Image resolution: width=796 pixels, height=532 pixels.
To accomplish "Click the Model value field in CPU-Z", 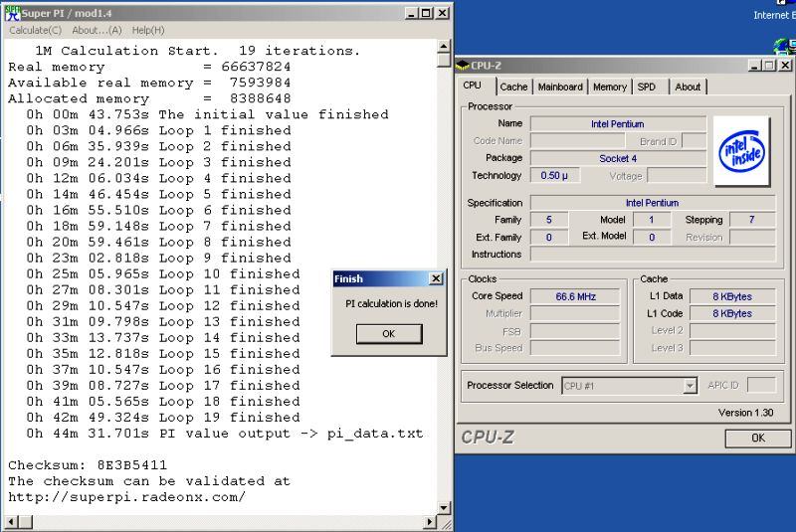I will pos(652,220).
